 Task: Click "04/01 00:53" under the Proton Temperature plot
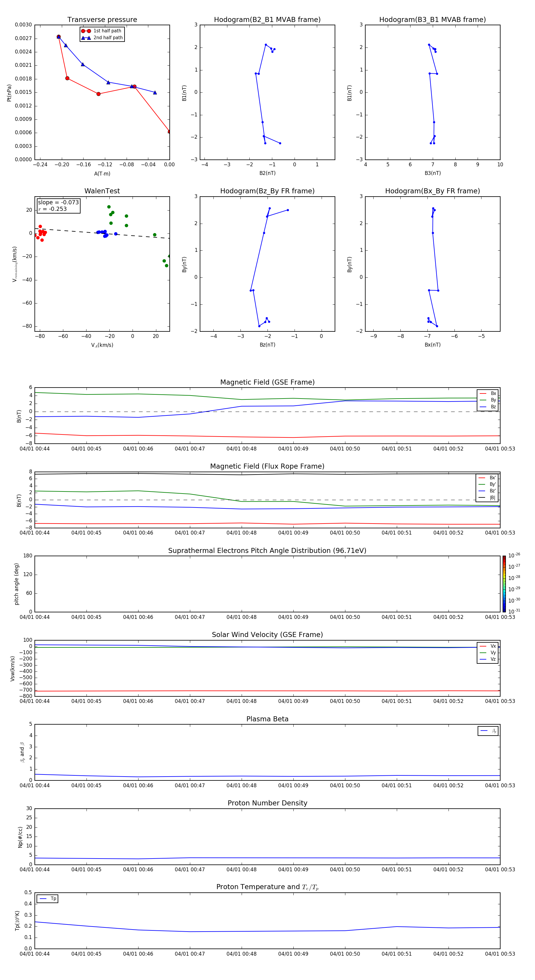[x=500, y=954]
